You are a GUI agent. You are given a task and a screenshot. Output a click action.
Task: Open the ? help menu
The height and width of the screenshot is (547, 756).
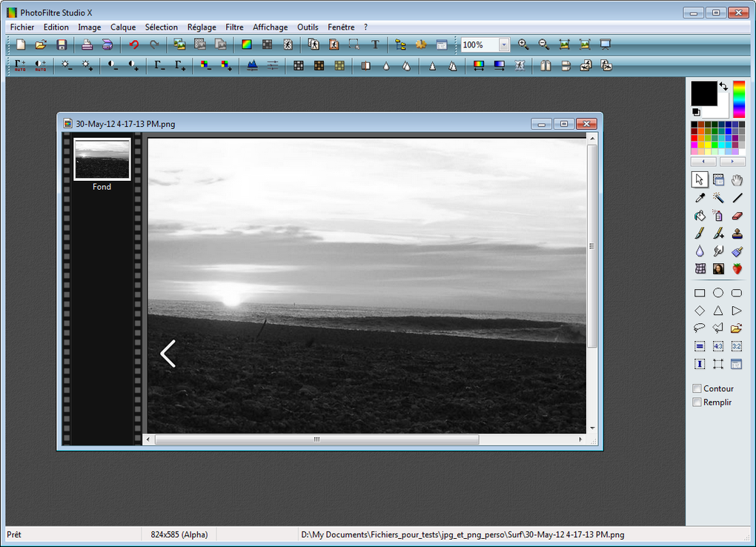click(365, 27)
